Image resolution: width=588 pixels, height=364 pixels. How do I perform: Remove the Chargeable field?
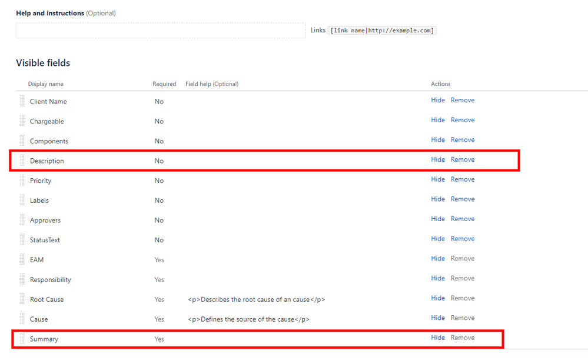(x=463, y=120)
